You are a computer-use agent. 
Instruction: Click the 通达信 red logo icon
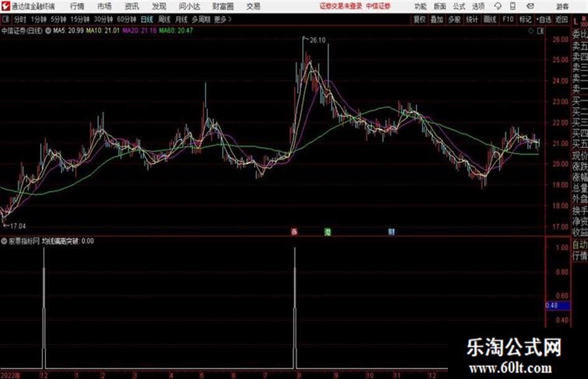coord(6,6)
